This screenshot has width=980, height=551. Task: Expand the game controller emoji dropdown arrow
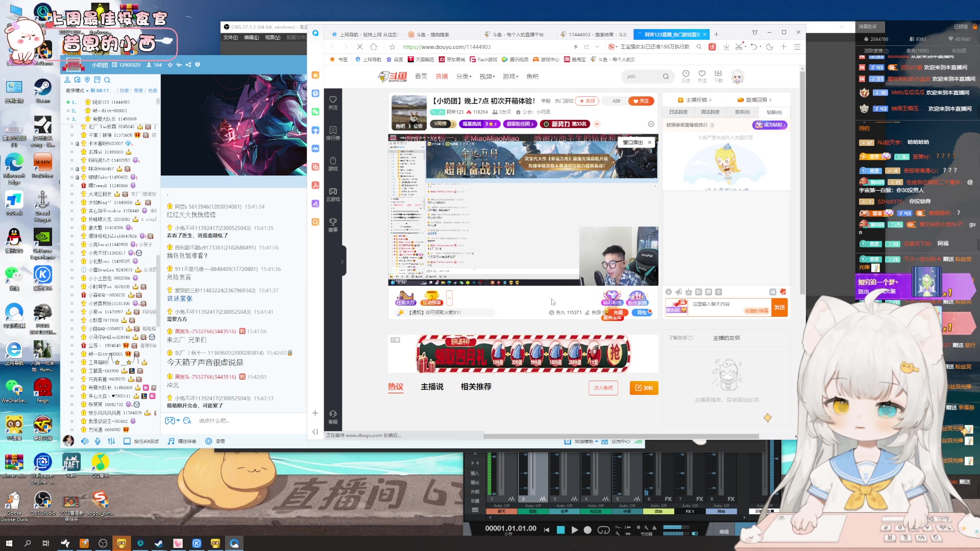click(178, 421)
